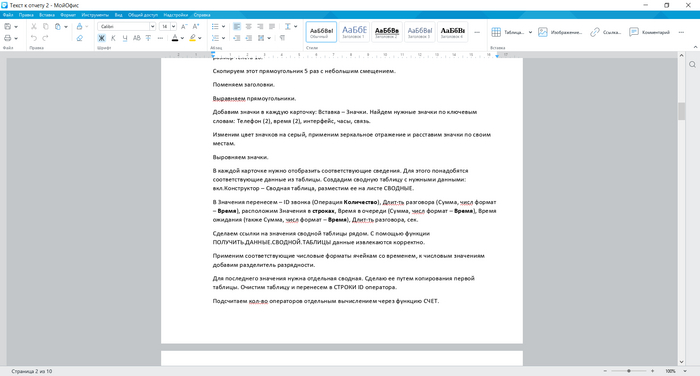700x376 pixels.
Task: Toggle italic formatting К
Action: coord(113,38)
